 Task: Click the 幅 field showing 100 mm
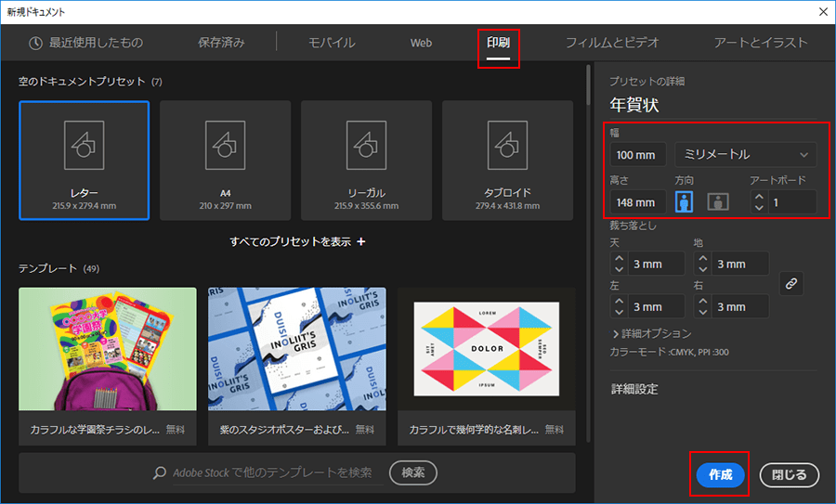(637, 155)
